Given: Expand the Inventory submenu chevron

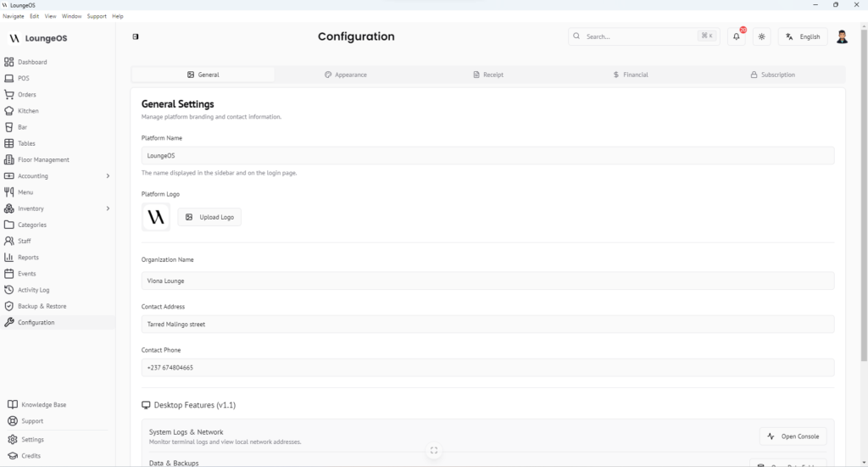Looking at the screenshot, I should click(x=108, y=208).
